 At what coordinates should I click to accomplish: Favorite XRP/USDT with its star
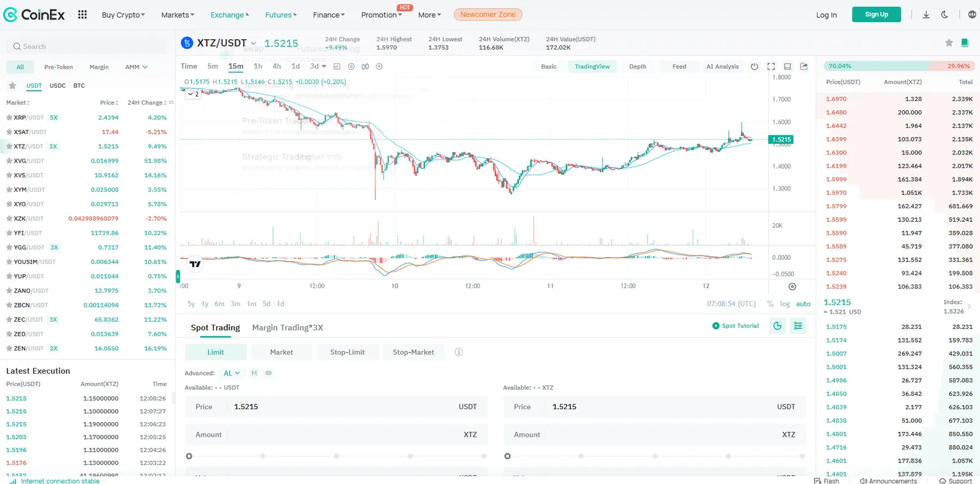9,118
